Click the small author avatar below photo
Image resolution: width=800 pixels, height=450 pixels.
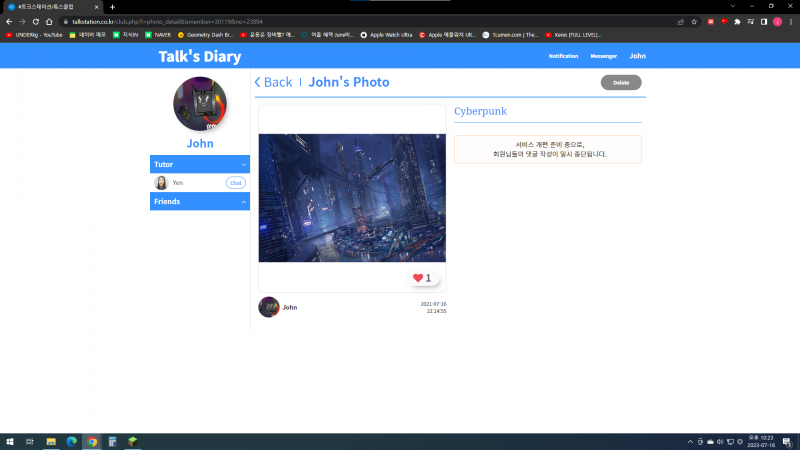coord(268,307)
